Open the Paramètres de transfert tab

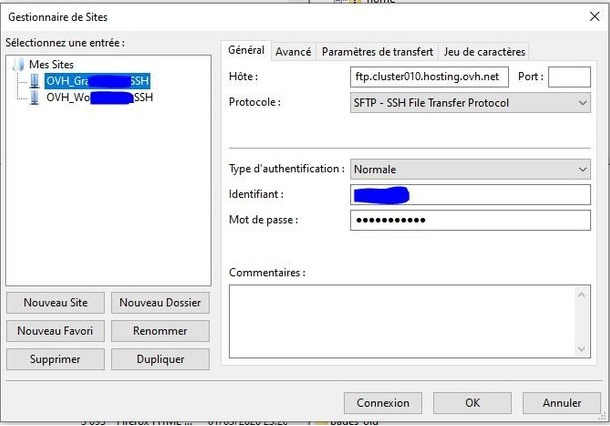point(377,51)
